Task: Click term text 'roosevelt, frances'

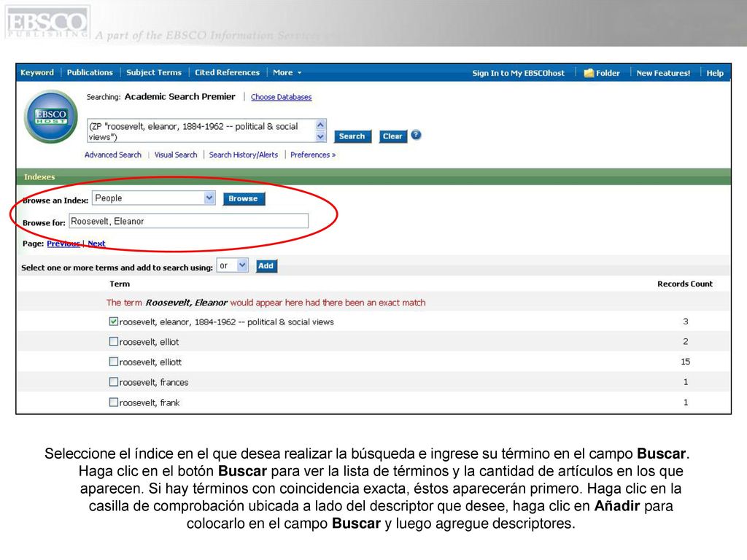Action: pyautogui.click(x=154, y=382)
